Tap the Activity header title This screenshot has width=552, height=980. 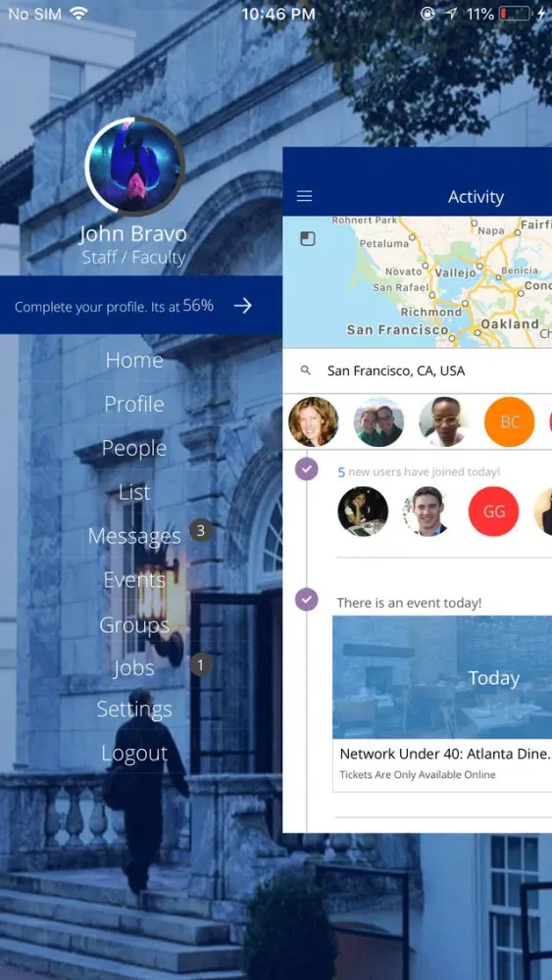476,197
